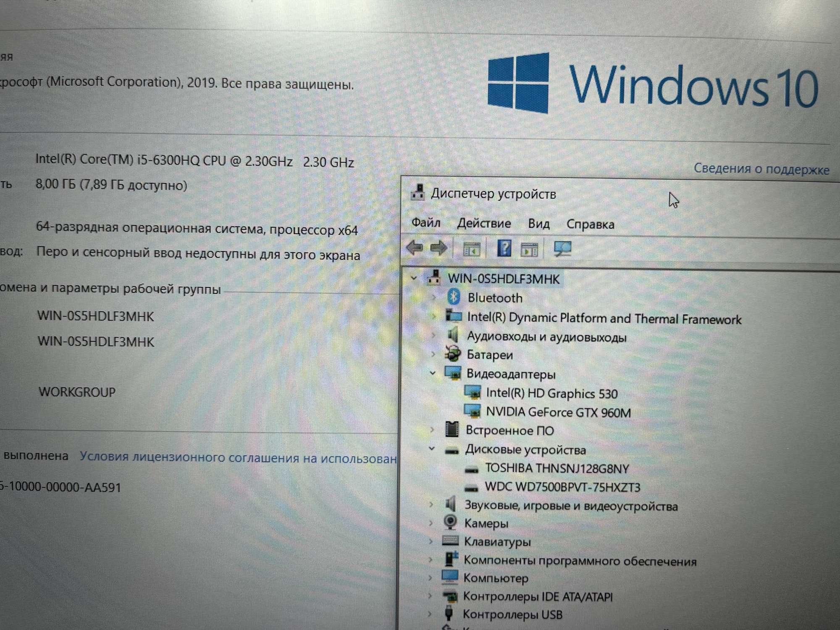The width and height of the screenshot is (840, 630).
Task: Click the Show/Hide console tree icon
Action: click(x=472, y=249)
